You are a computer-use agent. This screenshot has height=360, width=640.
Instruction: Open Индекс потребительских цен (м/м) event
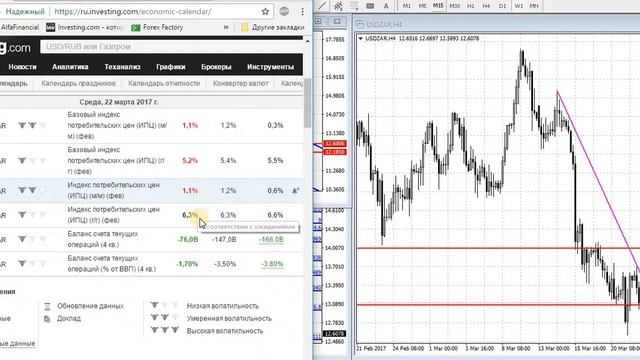(113, 190)
